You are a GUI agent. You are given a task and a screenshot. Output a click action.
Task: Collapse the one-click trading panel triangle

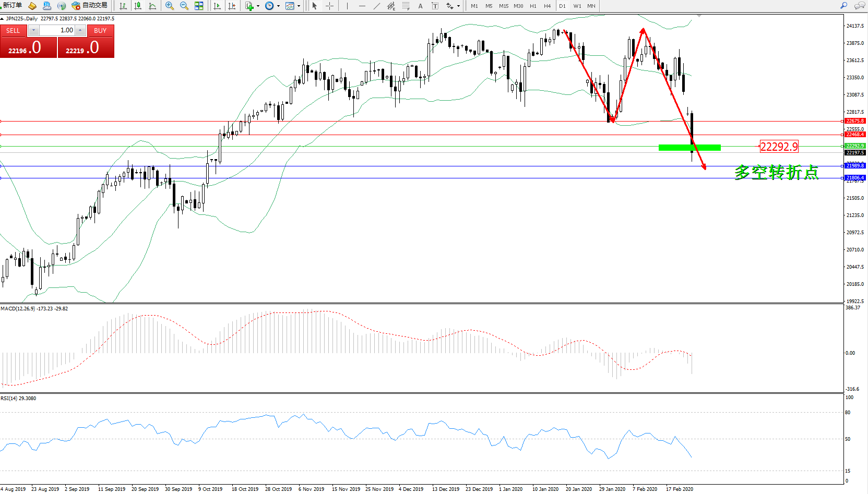pos(3,19)
